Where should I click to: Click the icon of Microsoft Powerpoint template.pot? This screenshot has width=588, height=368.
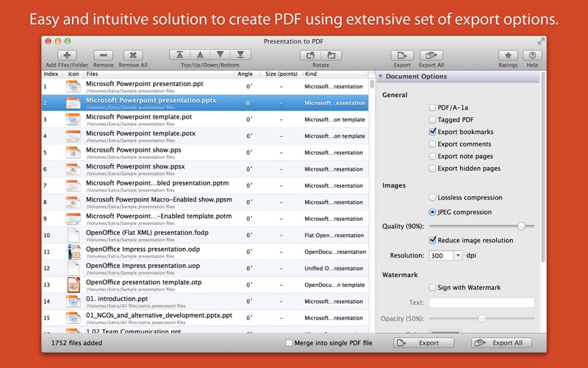coord(73,119)
